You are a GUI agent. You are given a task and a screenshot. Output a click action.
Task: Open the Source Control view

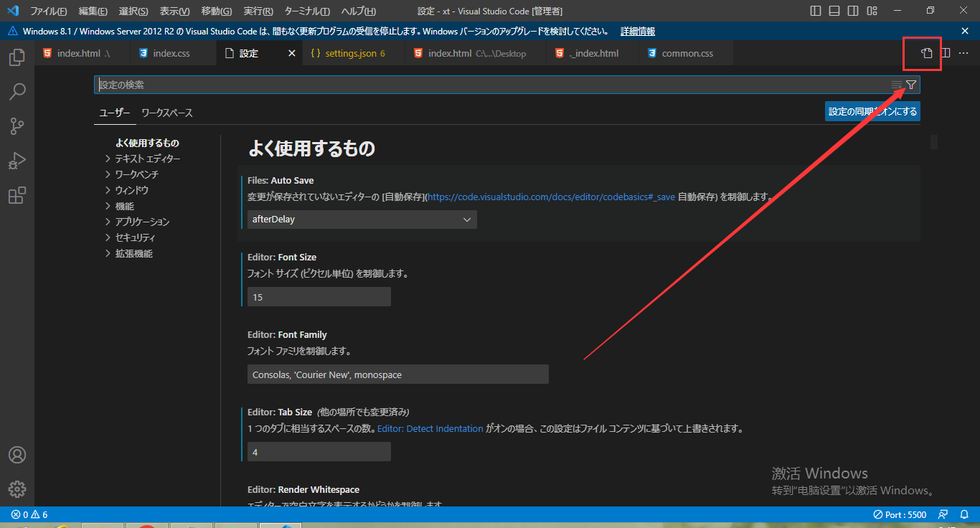tap(17, 126)
